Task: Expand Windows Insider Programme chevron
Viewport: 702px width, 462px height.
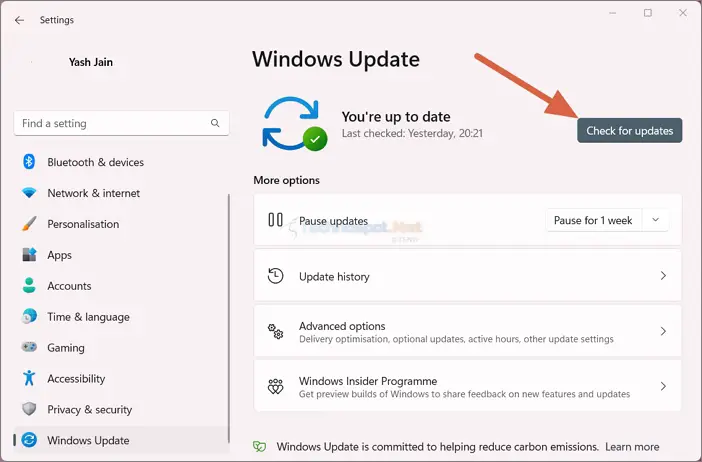Action: [663, 386]
